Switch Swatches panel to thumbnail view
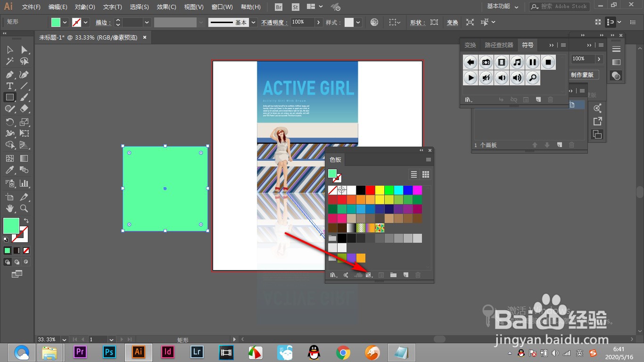 click(x=426, y=174)
